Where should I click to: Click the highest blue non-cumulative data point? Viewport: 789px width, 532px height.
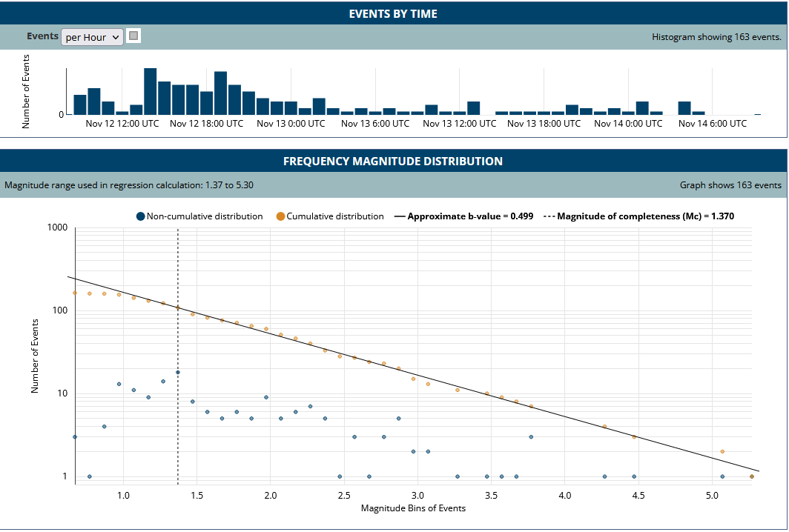178,372
